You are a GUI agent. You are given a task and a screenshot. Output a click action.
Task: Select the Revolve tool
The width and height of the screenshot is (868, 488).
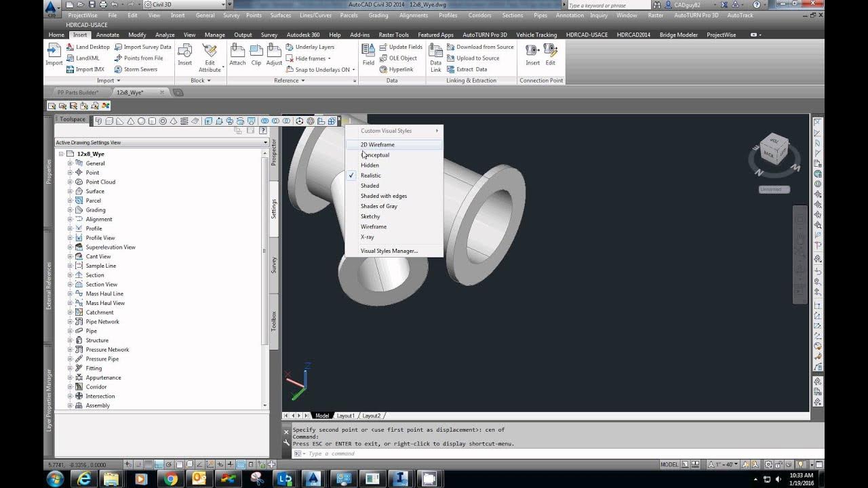pos(241,121)
